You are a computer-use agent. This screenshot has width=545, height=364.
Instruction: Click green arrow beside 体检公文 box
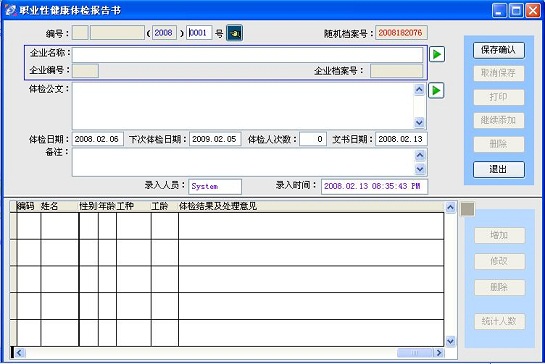436,90
